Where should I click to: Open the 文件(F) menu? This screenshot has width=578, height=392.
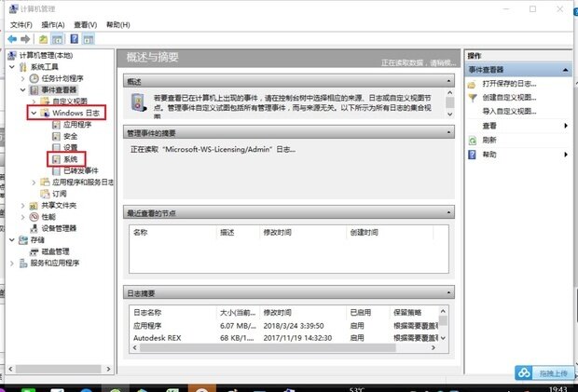coord(21,24)
